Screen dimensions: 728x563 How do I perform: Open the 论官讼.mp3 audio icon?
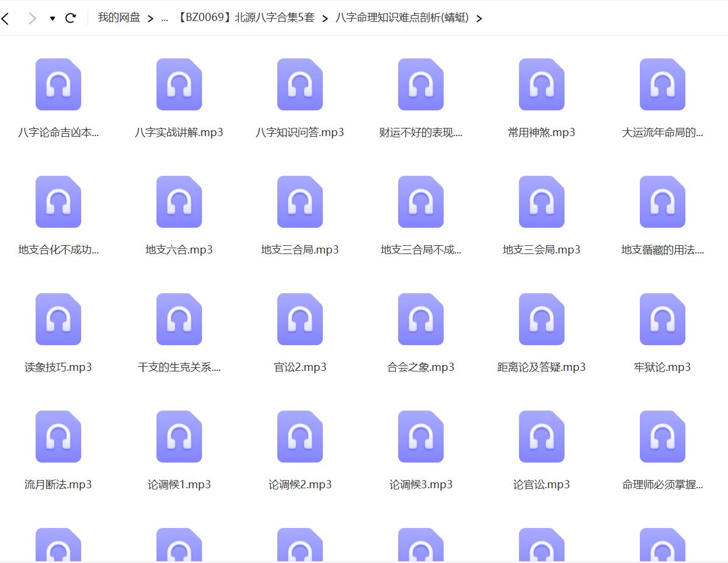(541, 436)
